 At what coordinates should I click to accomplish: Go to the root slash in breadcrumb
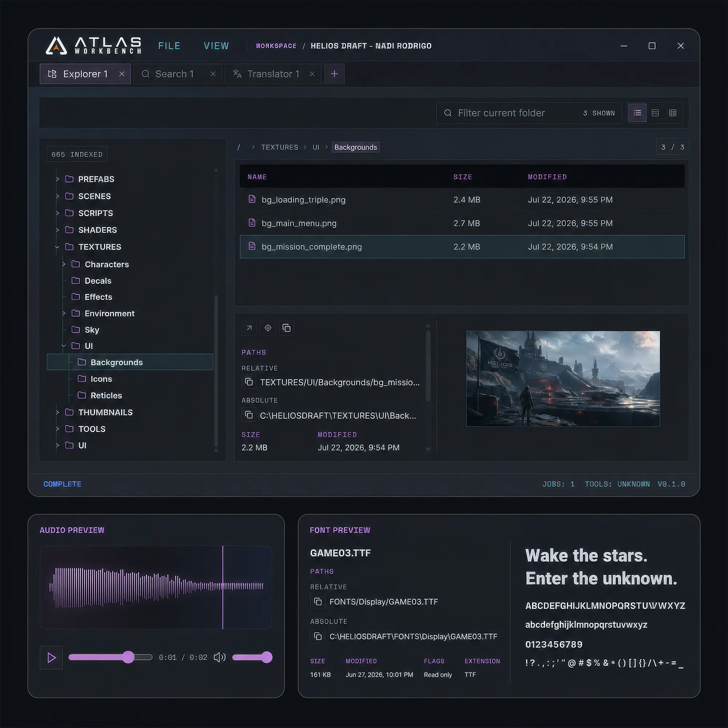click(x=238, y=147)
